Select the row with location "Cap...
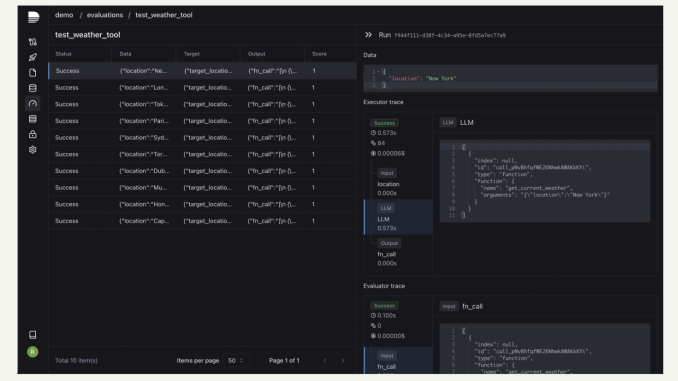 [202, 221]
